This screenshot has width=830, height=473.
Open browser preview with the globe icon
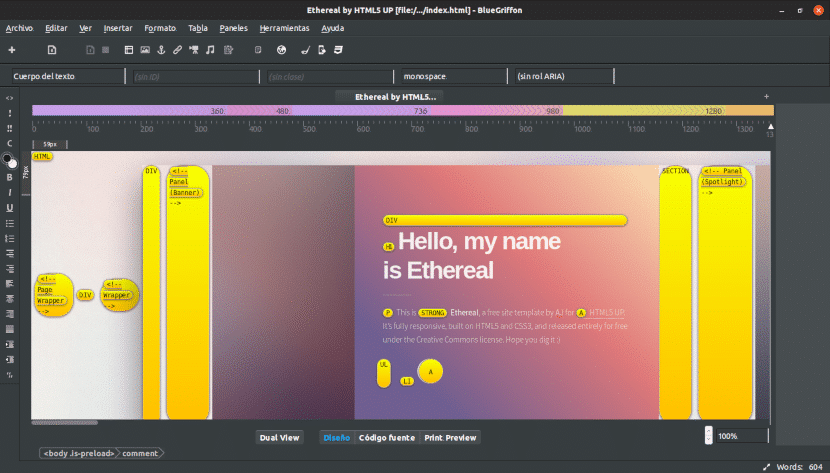tap(281, 50)
